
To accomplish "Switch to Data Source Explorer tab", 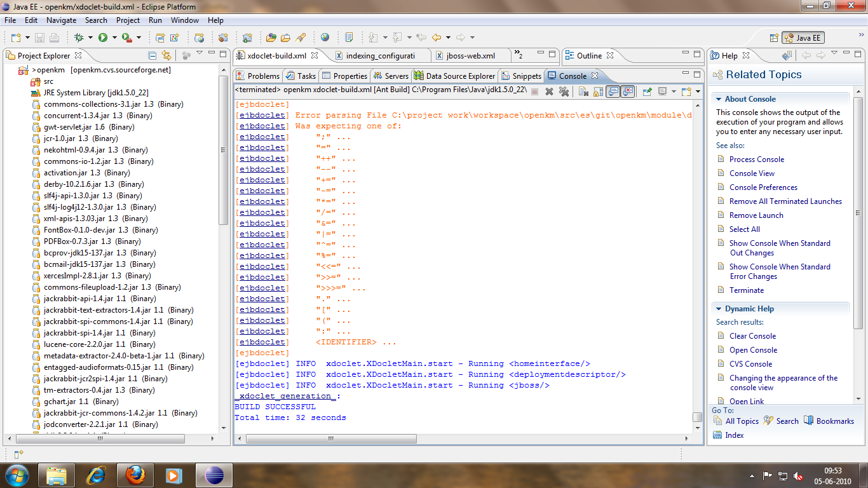I will pyautogui.click(x=454, y=76).
